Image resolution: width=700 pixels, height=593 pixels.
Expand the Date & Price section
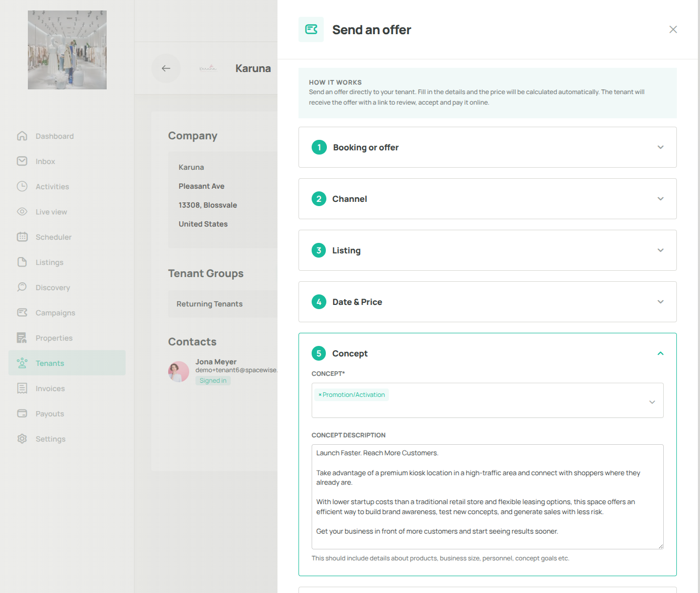click(x=487, y=302)
